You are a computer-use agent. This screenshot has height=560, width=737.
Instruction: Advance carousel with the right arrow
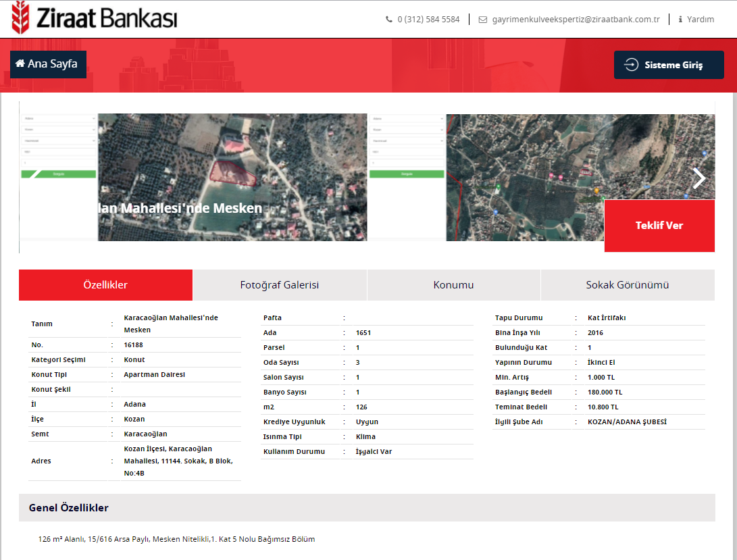(699, 178)
